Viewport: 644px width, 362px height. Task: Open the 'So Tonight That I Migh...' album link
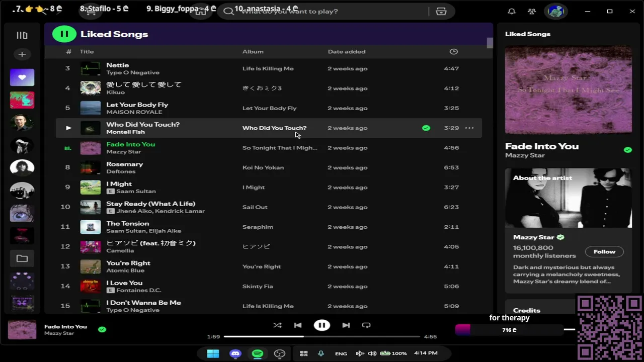tap(280, 148)
